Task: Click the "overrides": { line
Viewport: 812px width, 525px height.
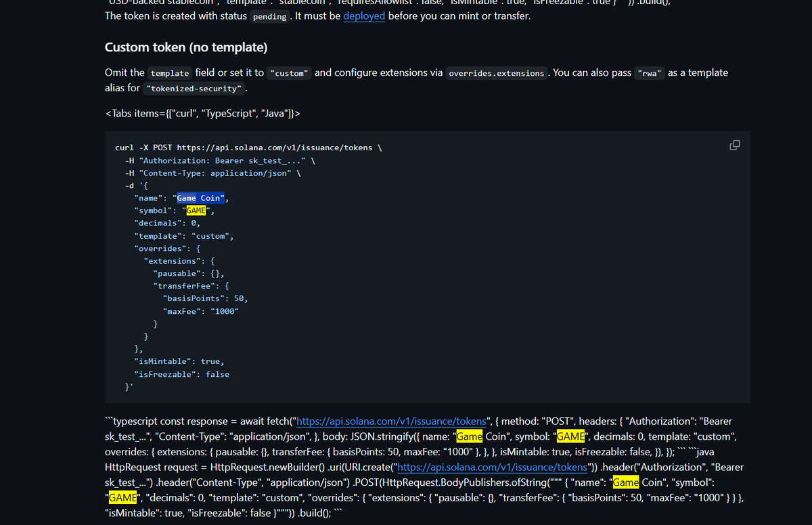Action: click(x=167, y=248)
